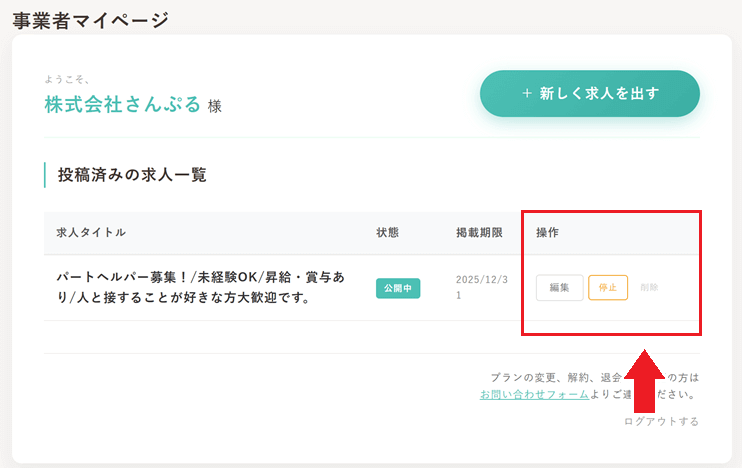742x468 pixels.
Task: Click the 事業者マイページ page heading
Action: (90, 19)
